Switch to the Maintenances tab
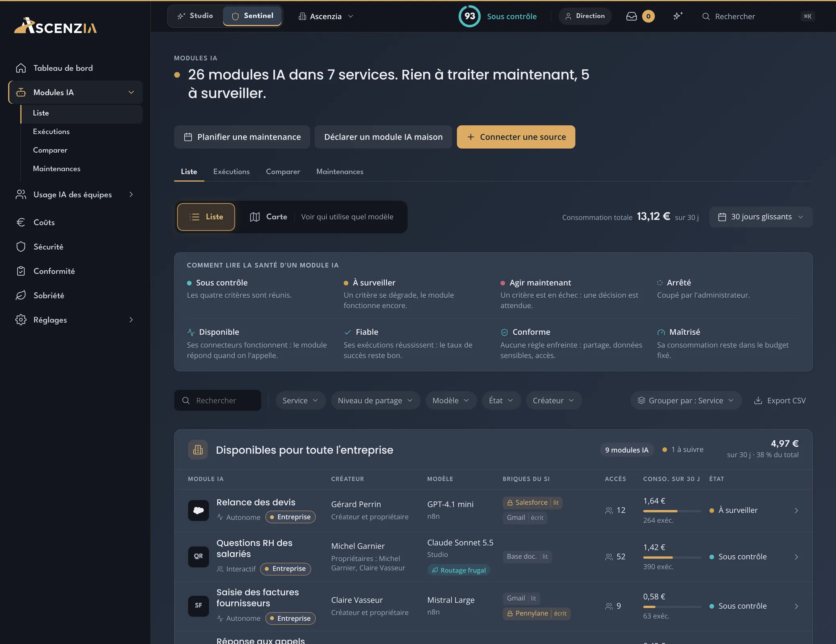The width and height of the screenshot is (836, 644). coord(340,172)
